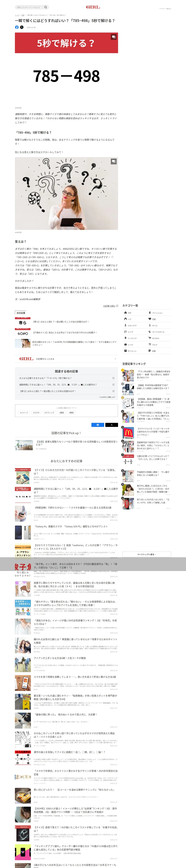
Task: Open ranking item 高級寿司店で金持ちアピール
Action: pyautogui.click(x=154, y=445)
